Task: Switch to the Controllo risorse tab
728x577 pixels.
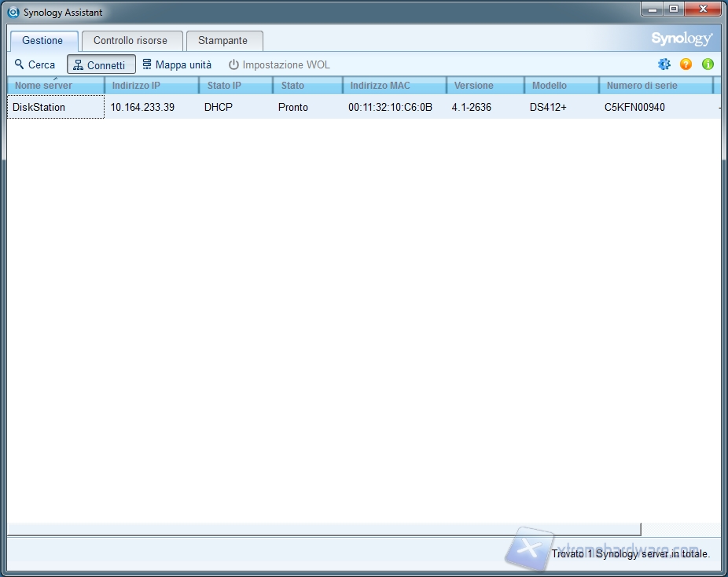Action: click(131, 41)
